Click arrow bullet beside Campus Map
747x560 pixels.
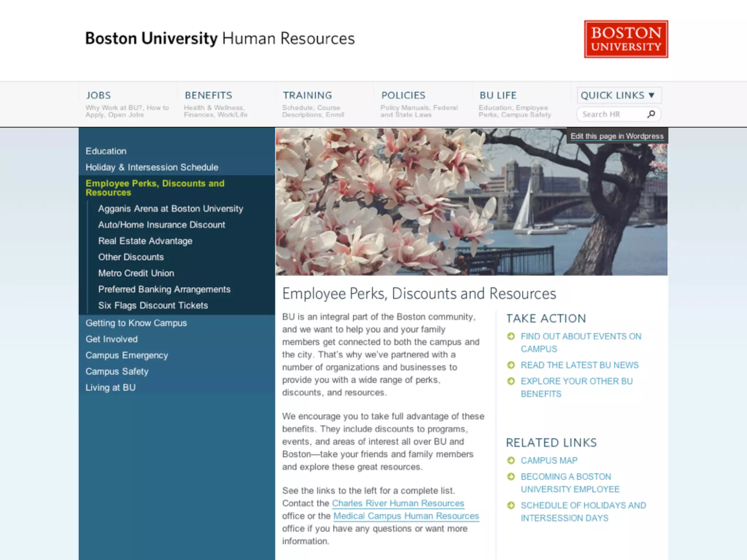511,460
